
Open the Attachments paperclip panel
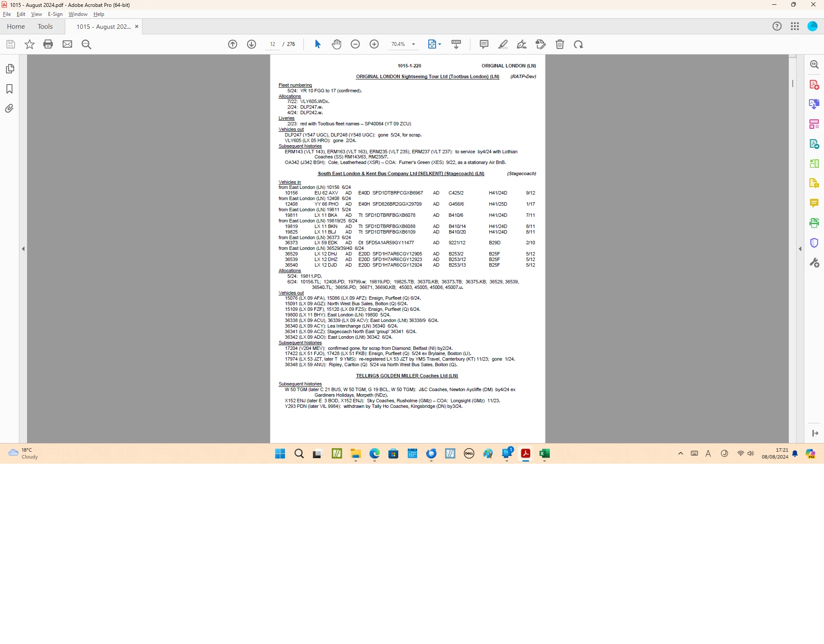[x=9, y=109]
